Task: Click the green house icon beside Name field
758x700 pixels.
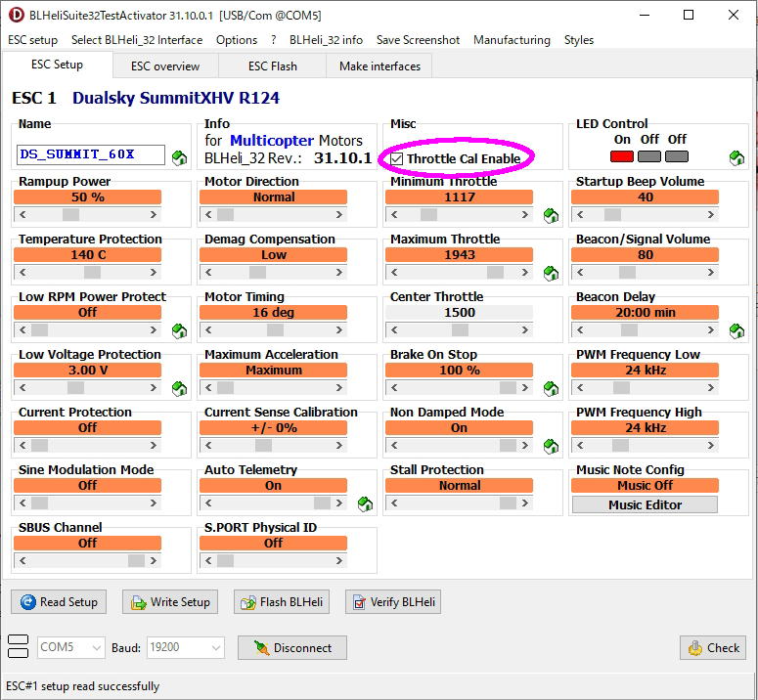Action: (x=179, y=157)
